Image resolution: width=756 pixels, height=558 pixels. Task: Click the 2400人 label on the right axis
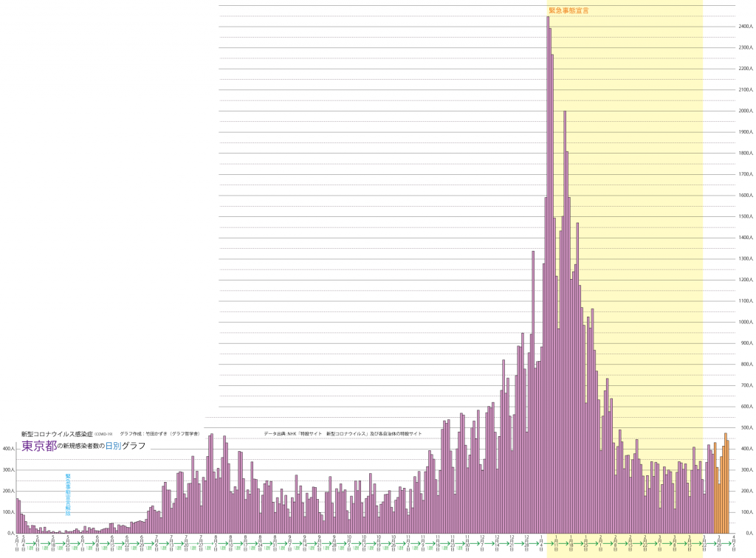[x=746, y=27]
